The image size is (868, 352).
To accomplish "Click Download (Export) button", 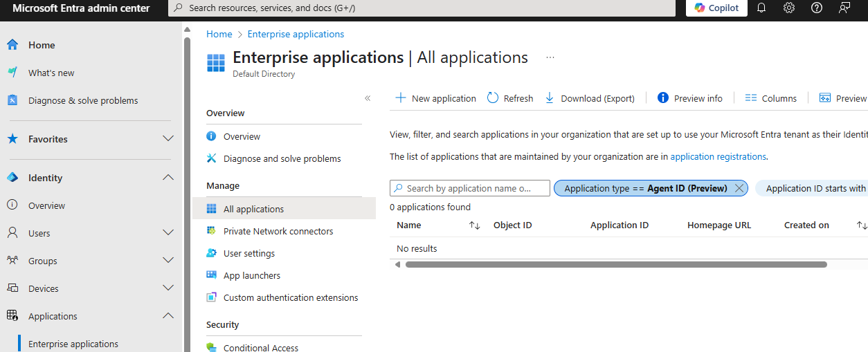I will [590, 98].
